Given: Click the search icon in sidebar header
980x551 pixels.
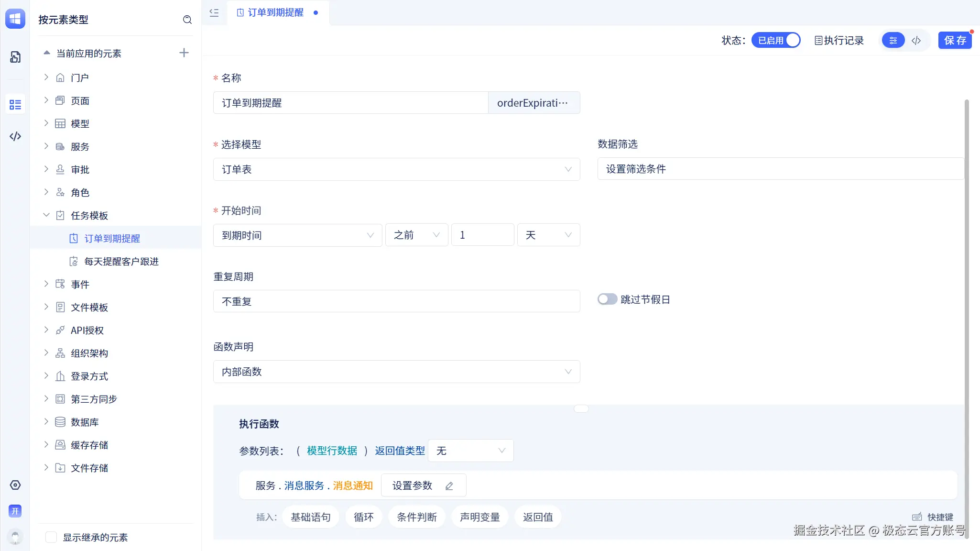Looking at the screenshot, I should (x=187, y=20).
